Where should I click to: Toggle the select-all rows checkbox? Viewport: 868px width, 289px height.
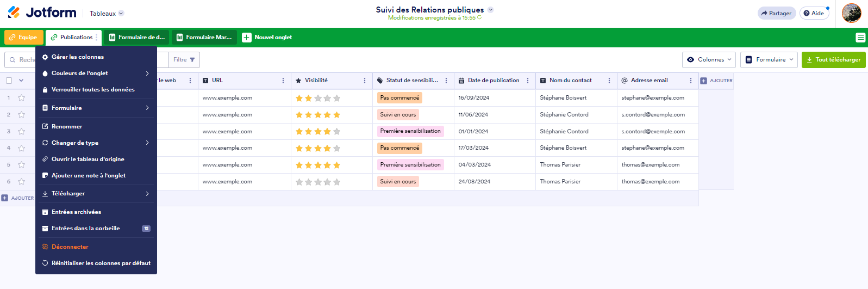pos(9,81)
